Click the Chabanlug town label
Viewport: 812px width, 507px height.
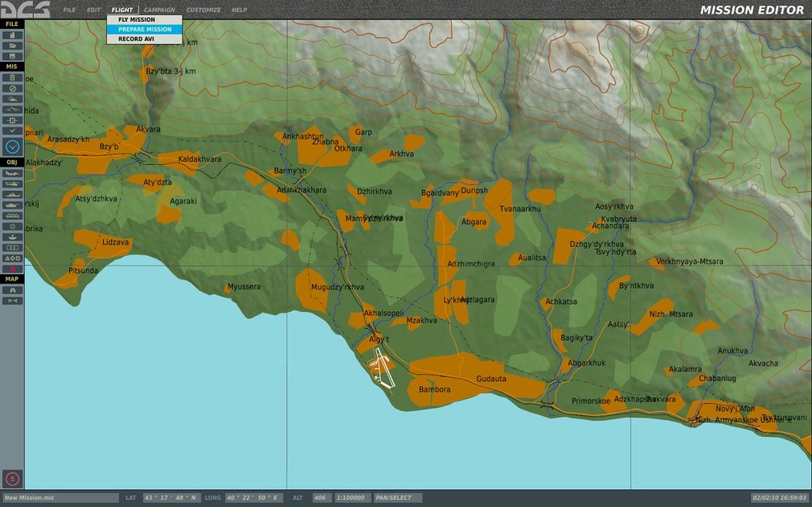(x=717, y=379)
